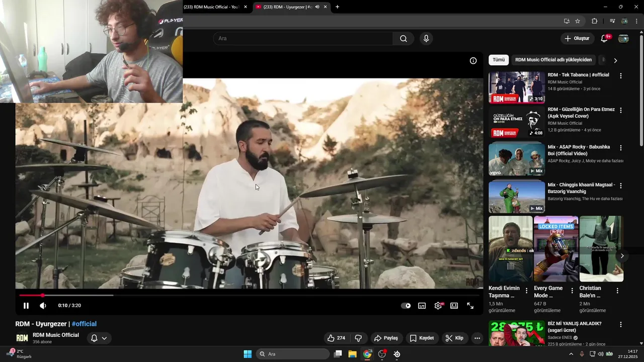This screenshot has height=362, width=644.
Task: Open YouTube notifications bell
Action: tap(605, 38)
